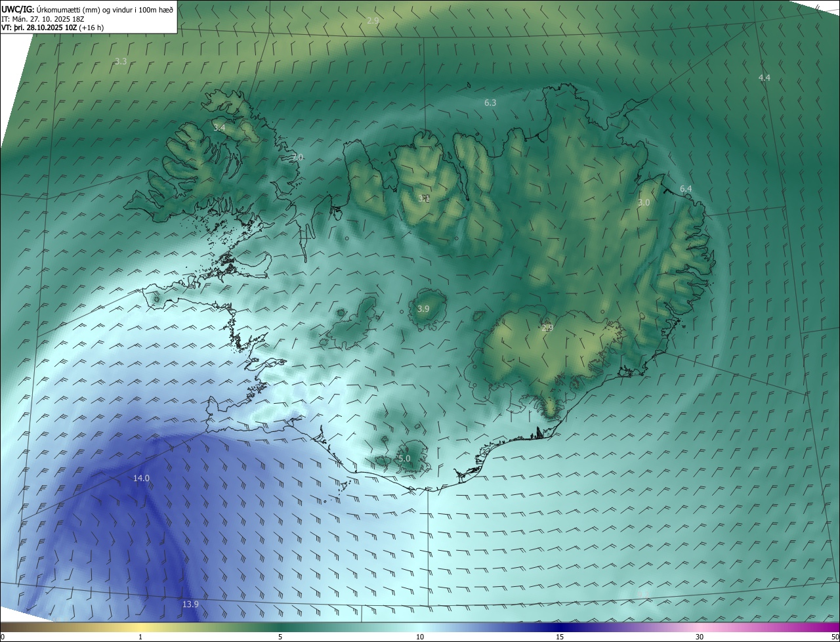
Task: Click the 5 tick label on the colorbar
Action: pos(280,637)
